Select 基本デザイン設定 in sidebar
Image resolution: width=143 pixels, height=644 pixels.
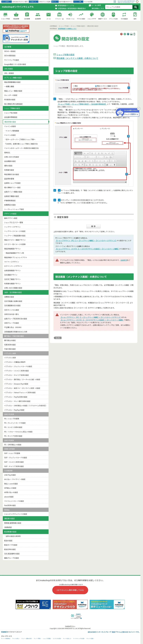click(x=26, y=218)
